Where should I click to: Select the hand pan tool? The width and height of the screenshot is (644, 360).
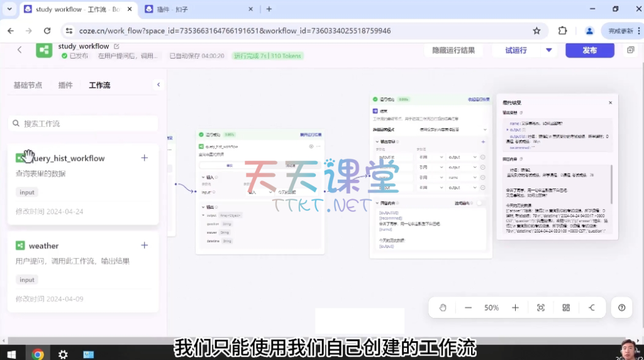tap(443, 308)
